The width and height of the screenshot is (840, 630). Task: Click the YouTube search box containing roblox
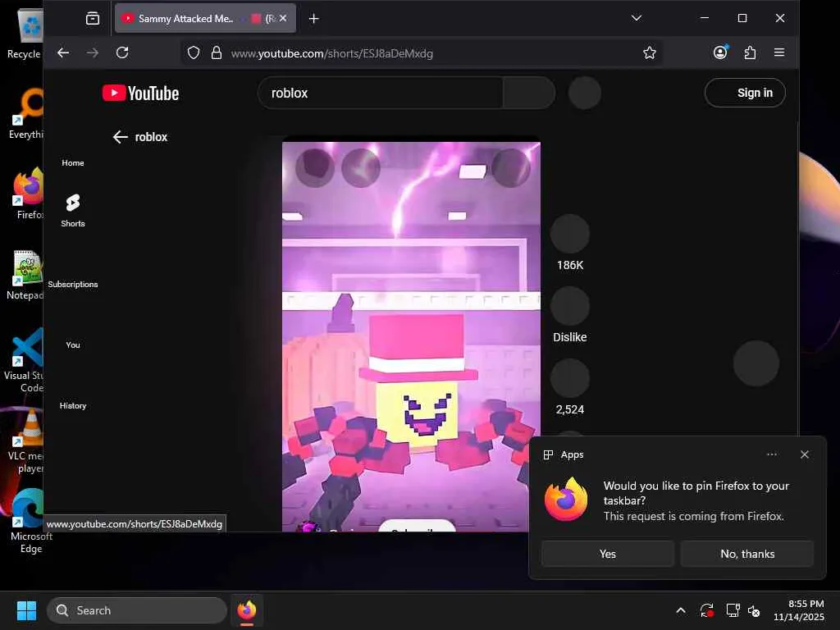point(381,94)
